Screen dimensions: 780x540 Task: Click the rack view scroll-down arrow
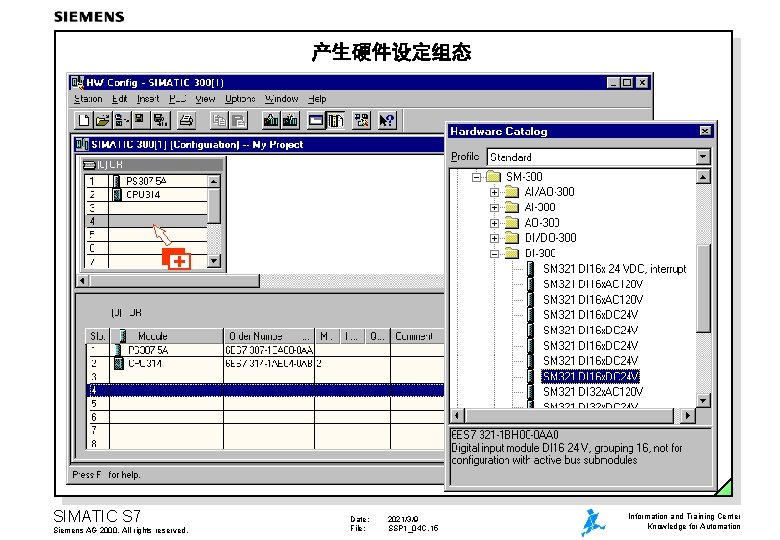(214, 261)
